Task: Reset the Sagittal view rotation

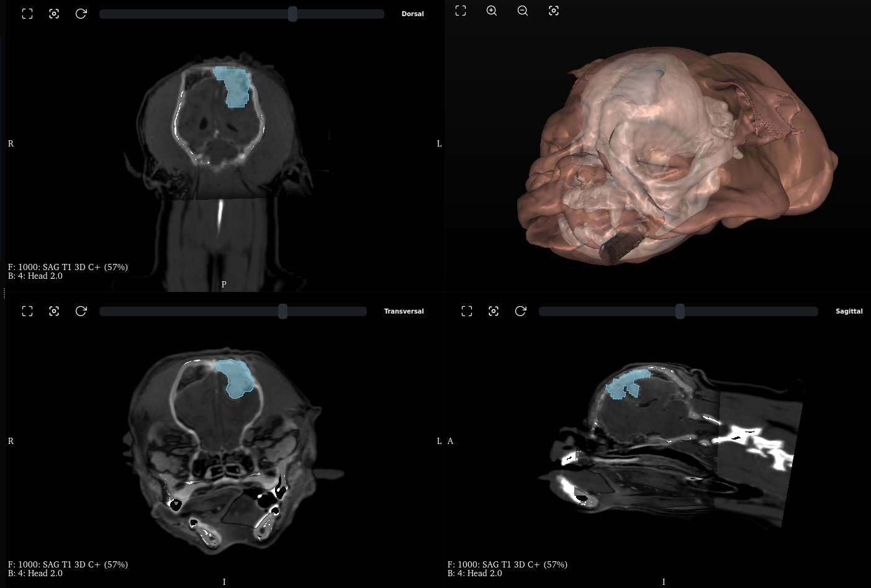Action: click(520, 310)
